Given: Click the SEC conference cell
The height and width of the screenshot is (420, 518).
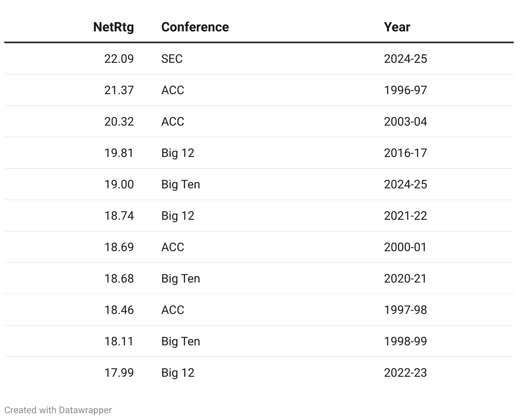Looking at the screenshot, I should (172, 59).
